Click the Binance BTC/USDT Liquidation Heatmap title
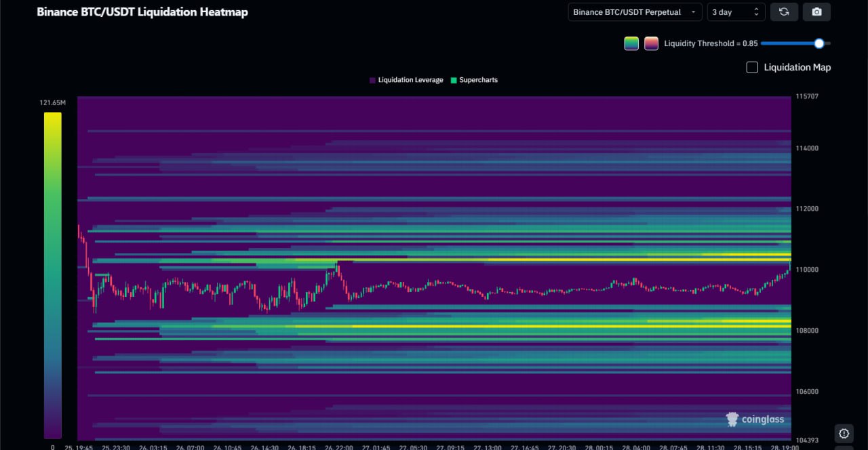The image size is (868, 450). [x=142, y=12]
